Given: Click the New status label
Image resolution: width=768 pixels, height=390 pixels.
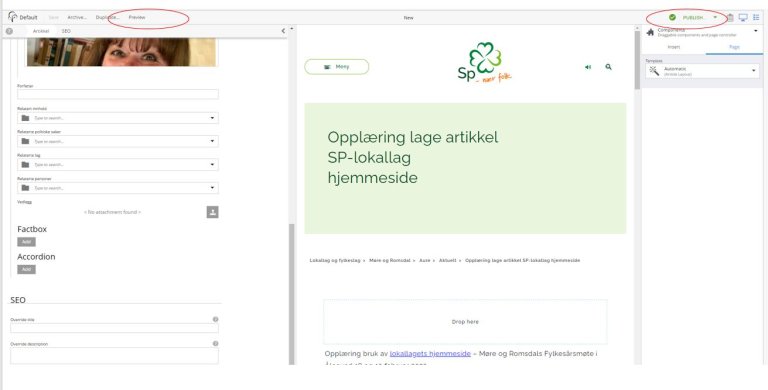Looking at the screenshot, I should (408, 18).
